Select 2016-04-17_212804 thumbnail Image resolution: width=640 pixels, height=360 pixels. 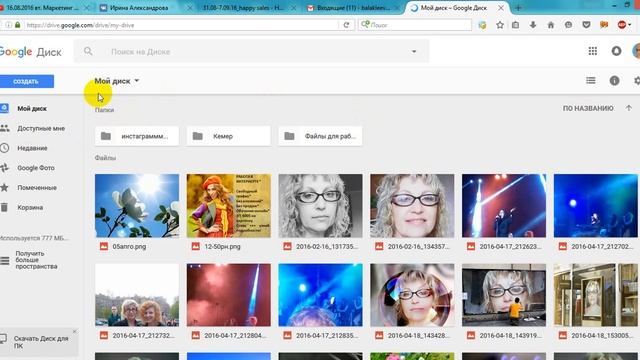pos(229,295)
